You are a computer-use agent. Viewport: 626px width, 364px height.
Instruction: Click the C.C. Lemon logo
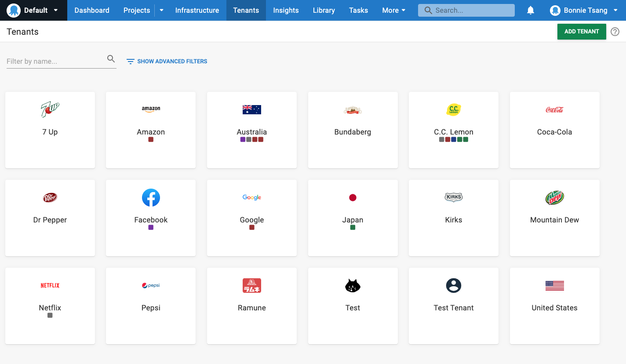point(454,109)
